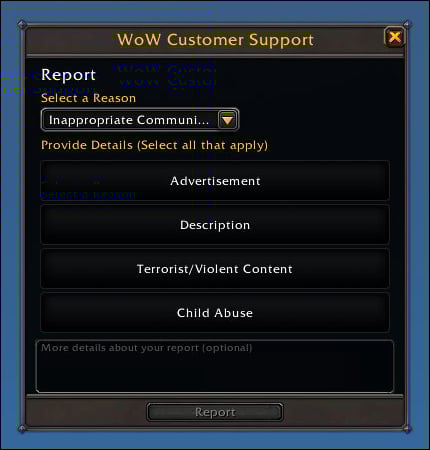Click the optional details placeholder text

(x=147, y=348)
